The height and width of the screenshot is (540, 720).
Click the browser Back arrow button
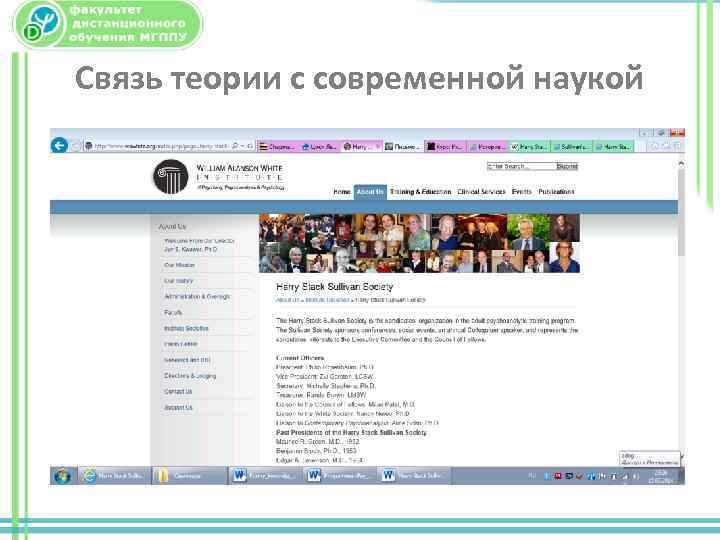[x=59, y=146]
